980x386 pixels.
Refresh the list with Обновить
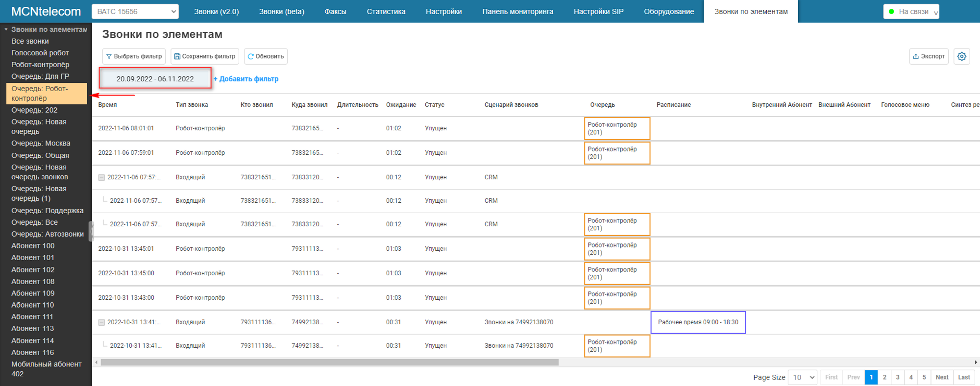pos(266,56)
